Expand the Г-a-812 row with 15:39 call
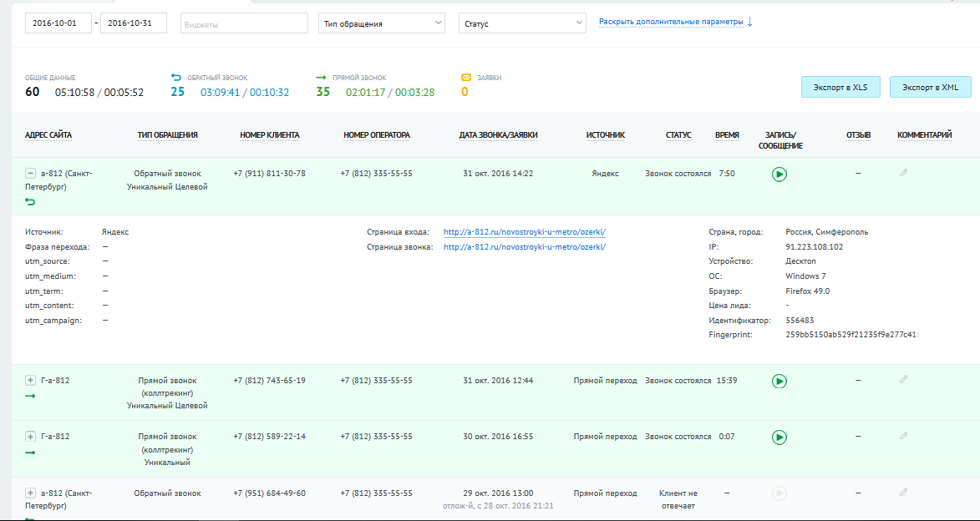The image size is (980, 521). (31, 381)
